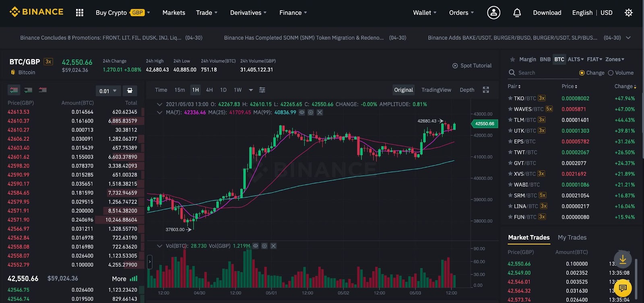Open the Orders dropdown
644x303 pixels.
[461, 13]
